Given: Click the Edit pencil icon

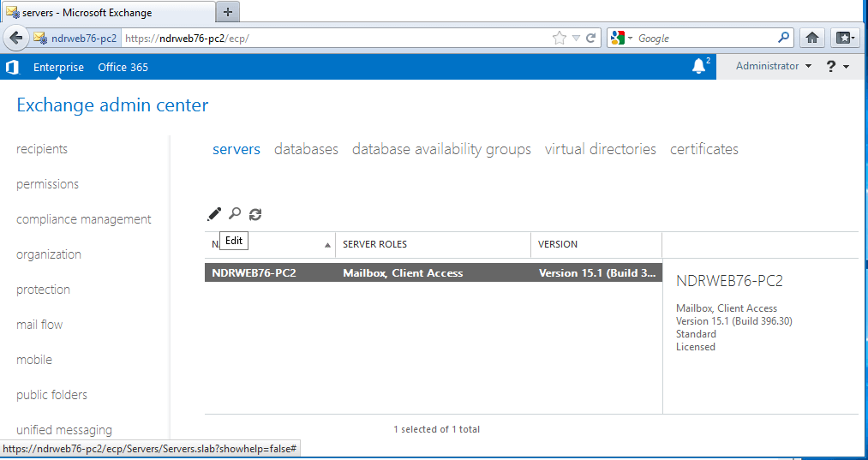Looking at the screenshot, I should [x=214, y=214].
